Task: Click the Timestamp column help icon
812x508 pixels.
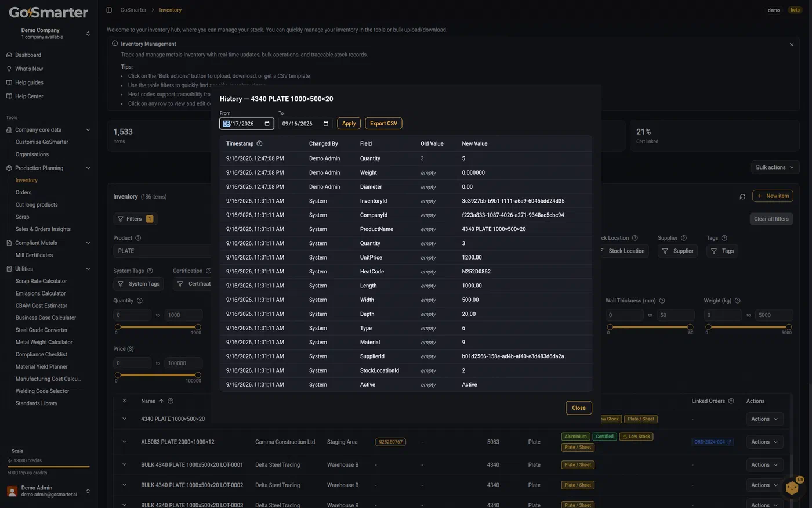Action: [259, 143]
